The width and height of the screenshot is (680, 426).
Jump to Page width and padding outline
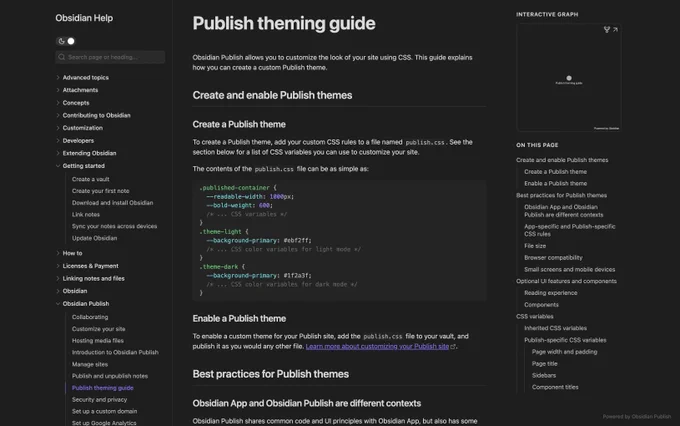click(564, 352)
